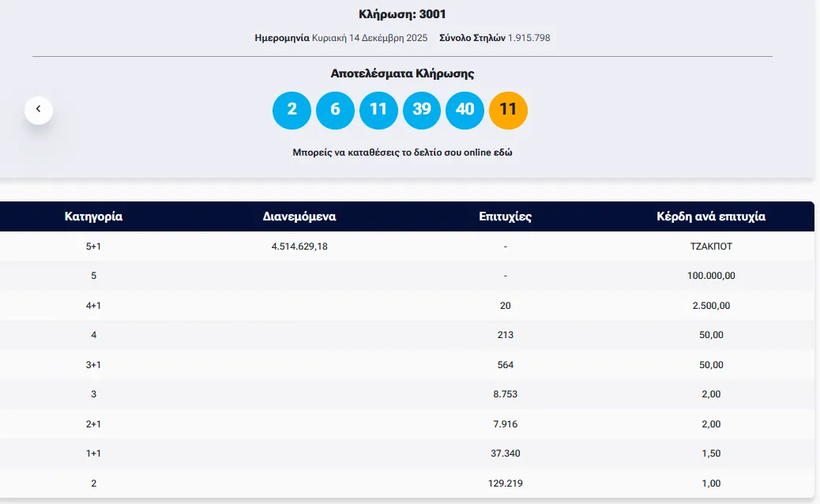The image size is (820, 504).
Task: Open the online ticket submission link
Action: pyautogui.click(x=402, y=152)
